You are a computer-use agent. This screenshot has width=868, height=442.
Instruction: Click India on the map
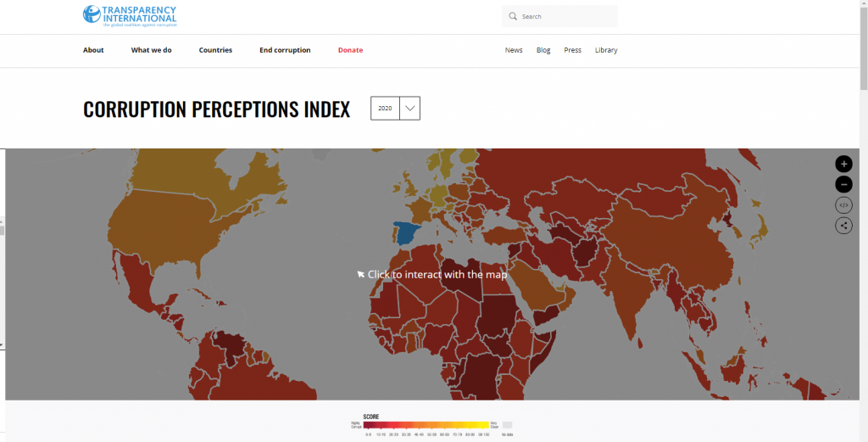pyautogui.click(x=631, y=291)
